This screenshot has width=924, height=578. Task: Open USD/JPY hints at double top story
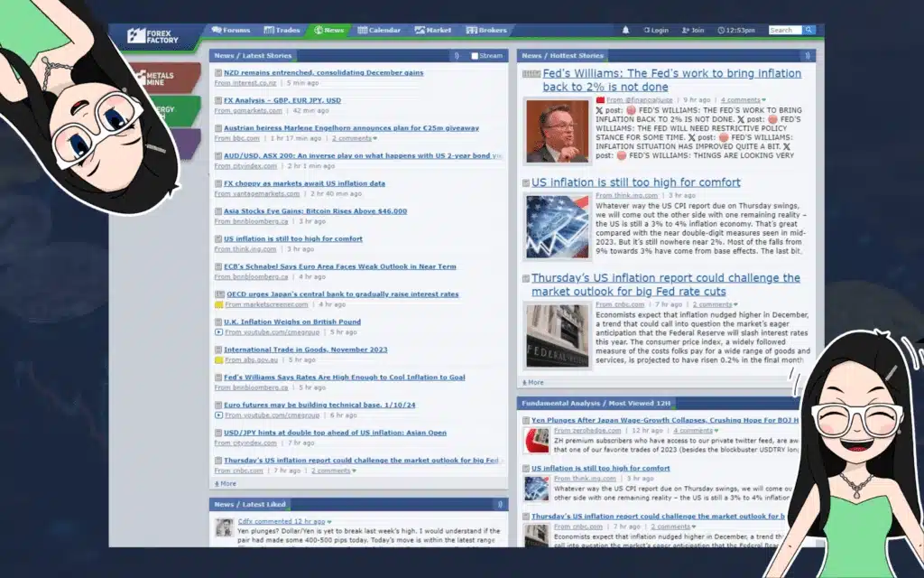pos(335,433)
